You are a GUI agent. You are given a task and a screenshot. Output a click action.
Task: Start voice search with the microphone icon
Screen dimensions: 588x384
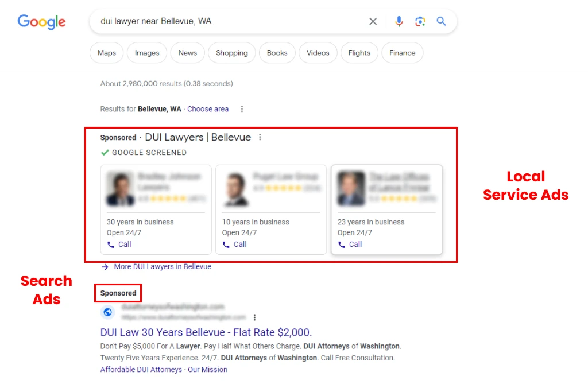(x=399, y=21)
